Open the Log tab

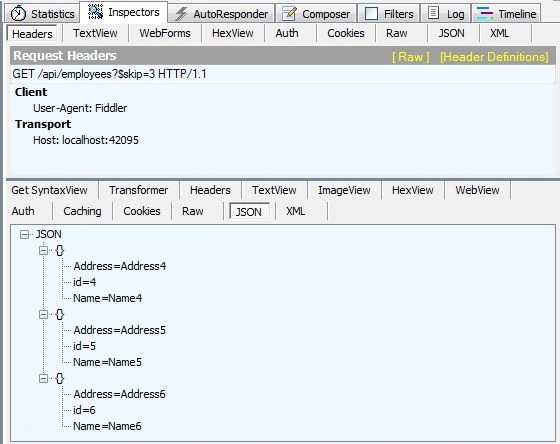click(x=446, y=14)
